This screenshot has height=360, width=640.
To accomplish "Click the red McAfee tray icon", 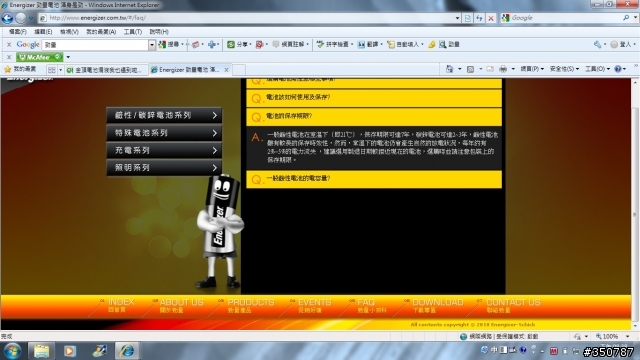I will 554,351.
